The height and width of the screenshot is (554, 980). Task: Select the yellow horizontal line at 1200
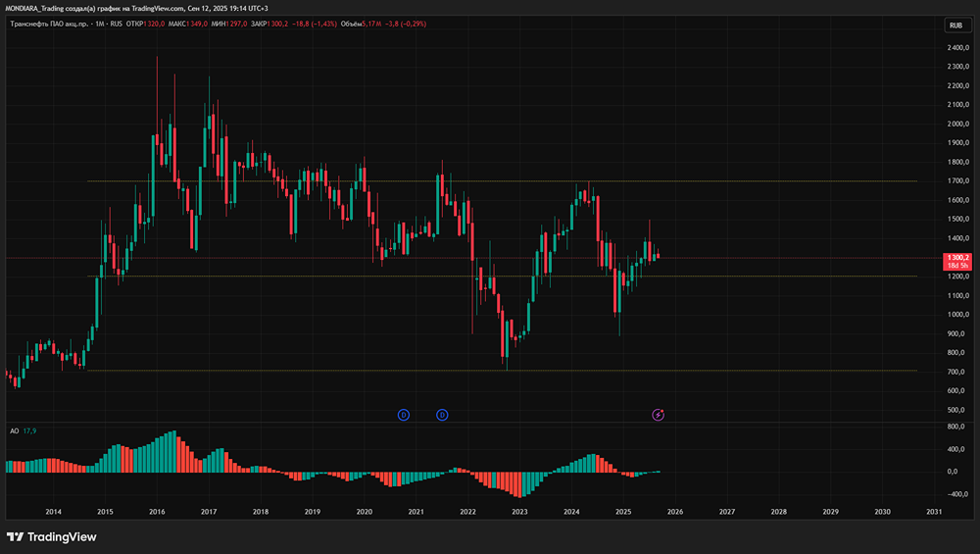[x=503, y=276]
